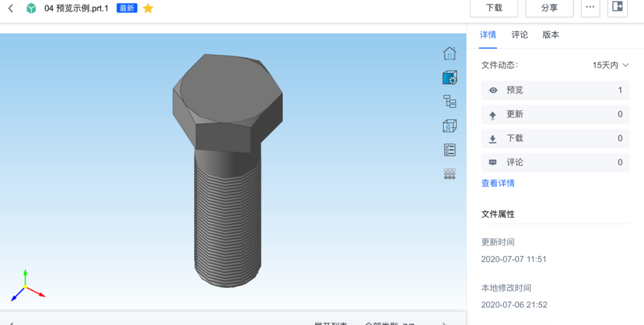
Task: Click the 分享 button
Action: click(550, 8)
